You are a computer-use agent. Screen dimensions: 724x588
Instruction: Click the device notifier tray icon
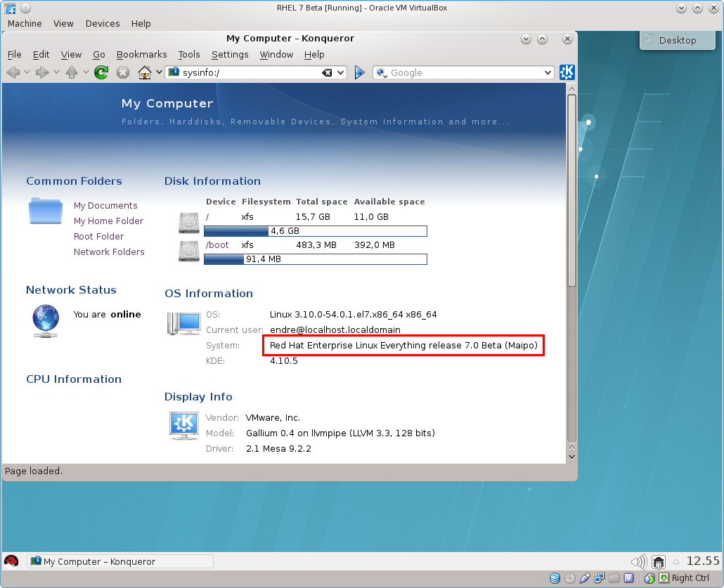659,562
